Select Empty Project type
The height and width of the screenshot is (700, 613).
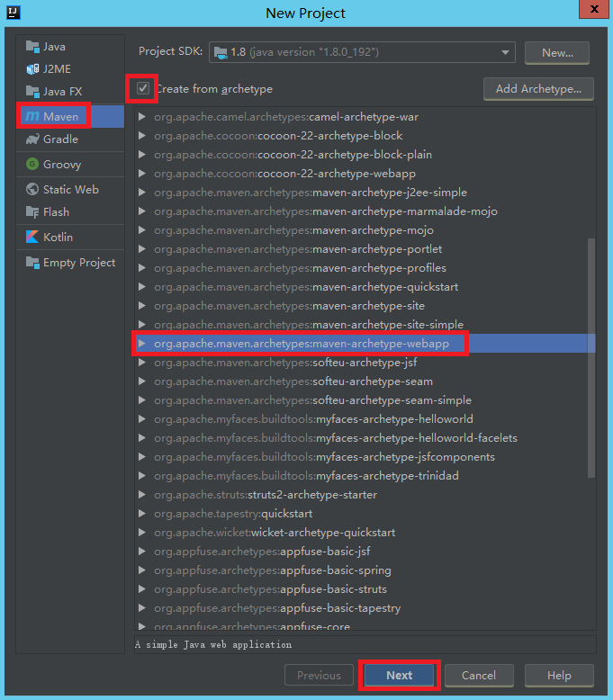pyautogui.click(x=70, y=263)
